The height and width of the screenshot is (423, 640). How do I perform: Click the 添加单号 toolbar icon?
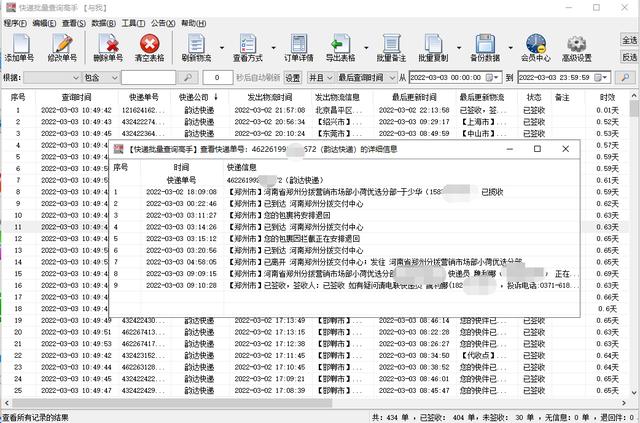tap(20, 44)
